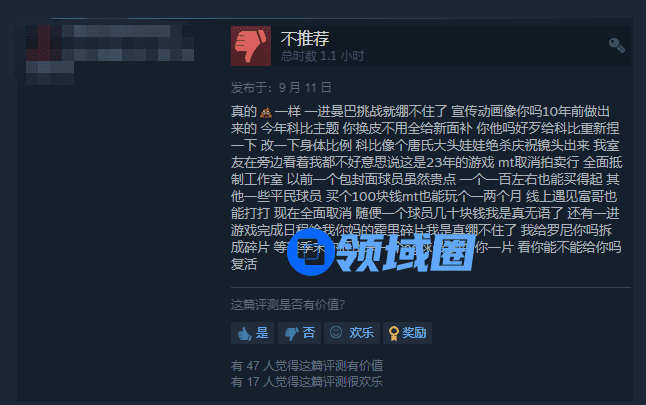
Task: Click the 领域圈 watermark text
Action: pos(406,252)
